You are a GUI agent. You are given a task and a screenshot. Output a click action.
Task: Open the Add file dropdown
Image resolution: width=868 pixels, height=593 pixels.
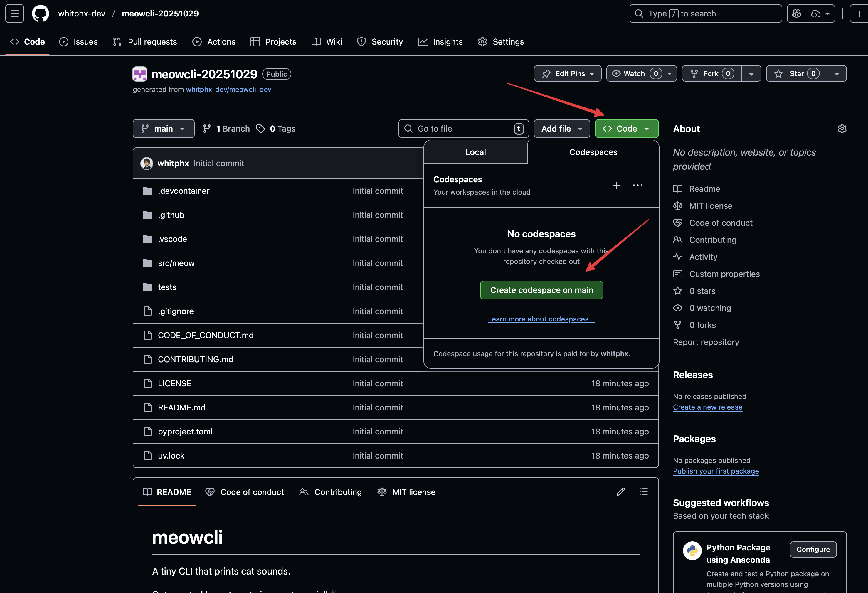tap(562, 129)
